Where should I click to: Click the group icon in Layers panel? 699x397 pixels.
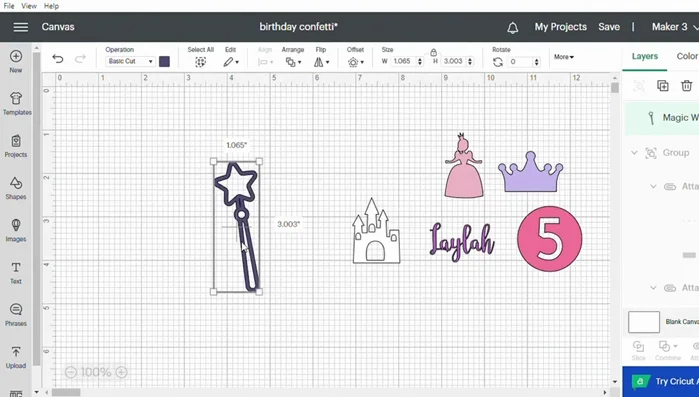639,86
